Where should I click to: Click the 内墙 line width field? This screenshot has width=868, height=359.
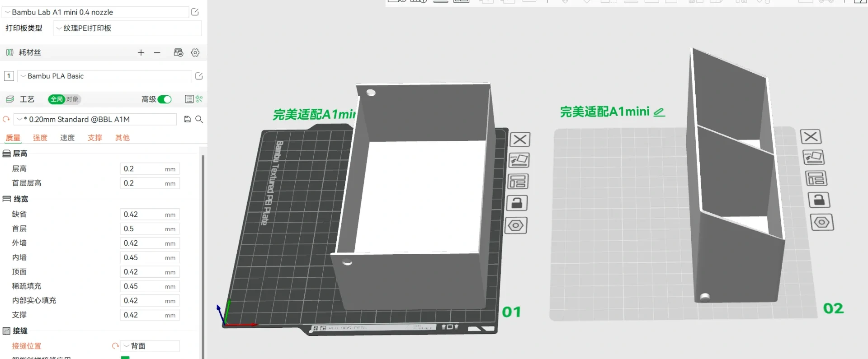[150, 258]
